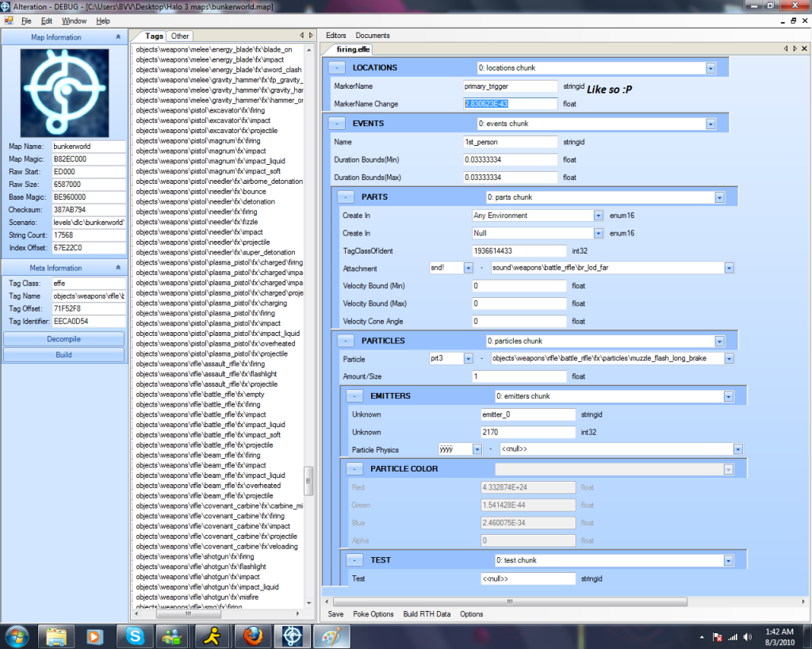Switch to Firefox in taskbar

[x=252, y=636]
